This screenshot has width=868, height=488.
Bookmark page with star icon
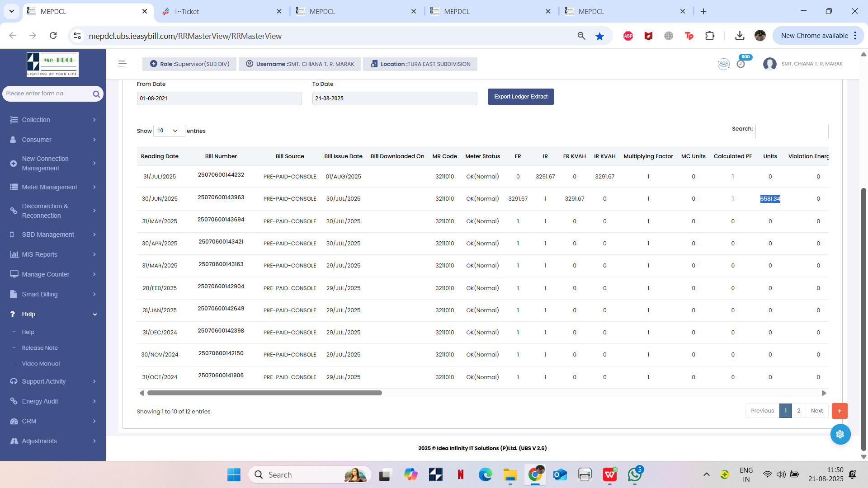(599, 36)
